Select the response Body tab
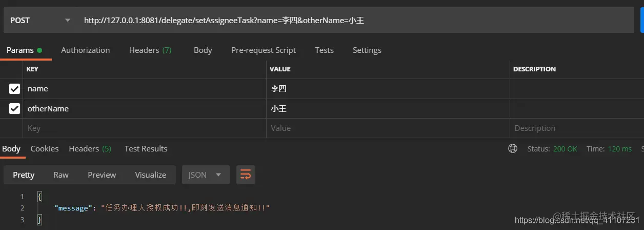Viewport: 644px width, 230px height. click(11, 149)
